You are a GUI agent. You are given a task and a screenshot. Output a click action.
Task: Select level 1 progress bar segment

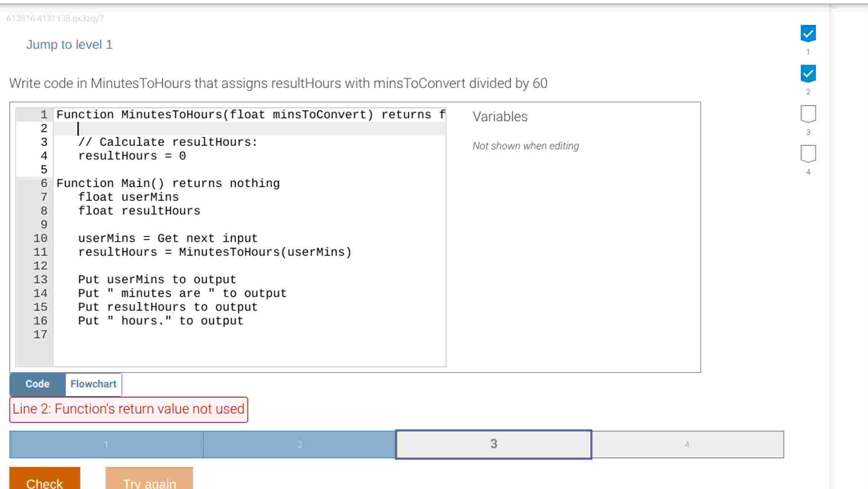106,444
